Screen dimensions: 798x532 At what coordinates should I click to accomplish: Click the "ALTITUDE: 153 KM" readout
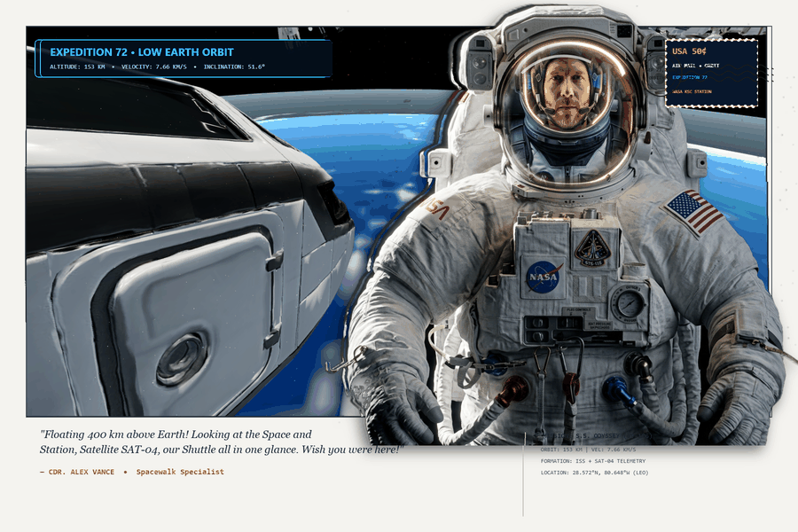pos(77,66)
